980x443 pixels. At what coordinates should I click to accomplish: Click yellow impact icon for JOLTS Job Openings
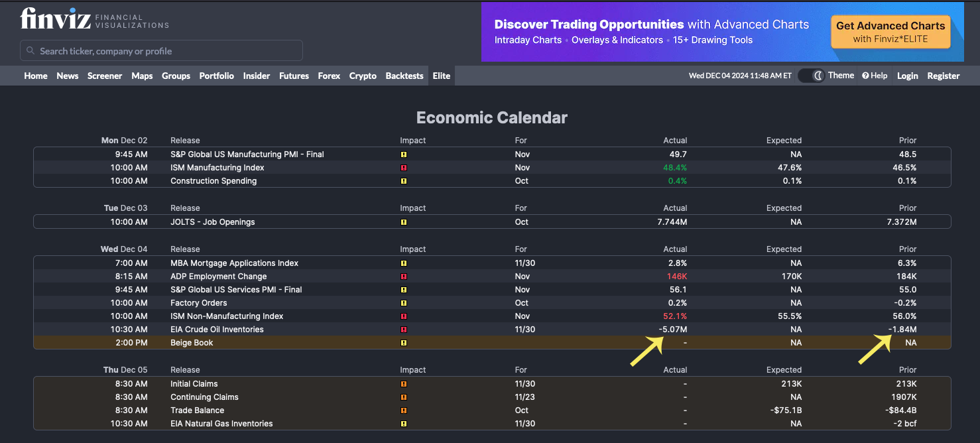pyautogui.click(x=403, y=222)
